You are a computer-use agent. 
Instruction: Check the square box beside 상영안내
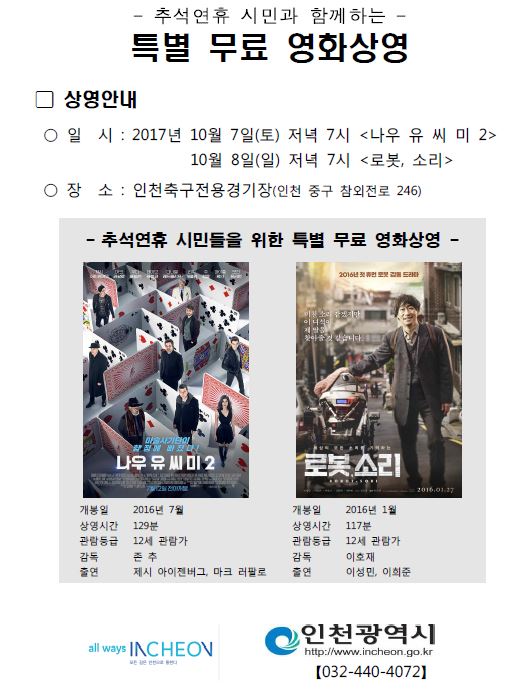pyautogui.click(x=44, y=100)
